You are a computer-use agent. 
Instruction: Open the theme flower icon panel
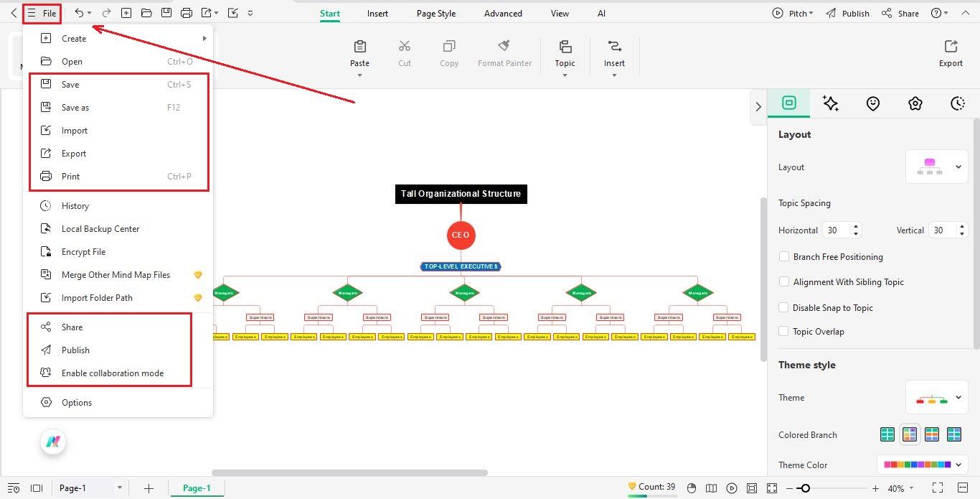coord(915,103)
